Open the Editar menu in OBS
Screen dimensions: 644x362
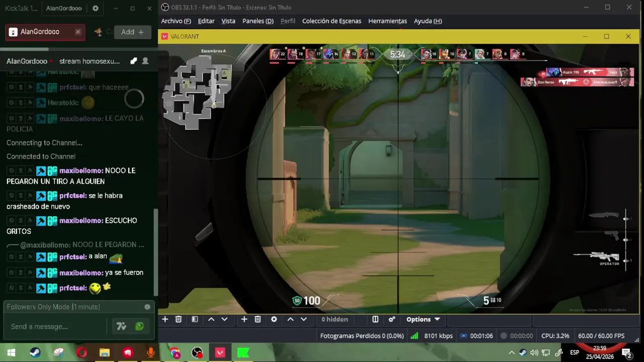coord(206,21)
